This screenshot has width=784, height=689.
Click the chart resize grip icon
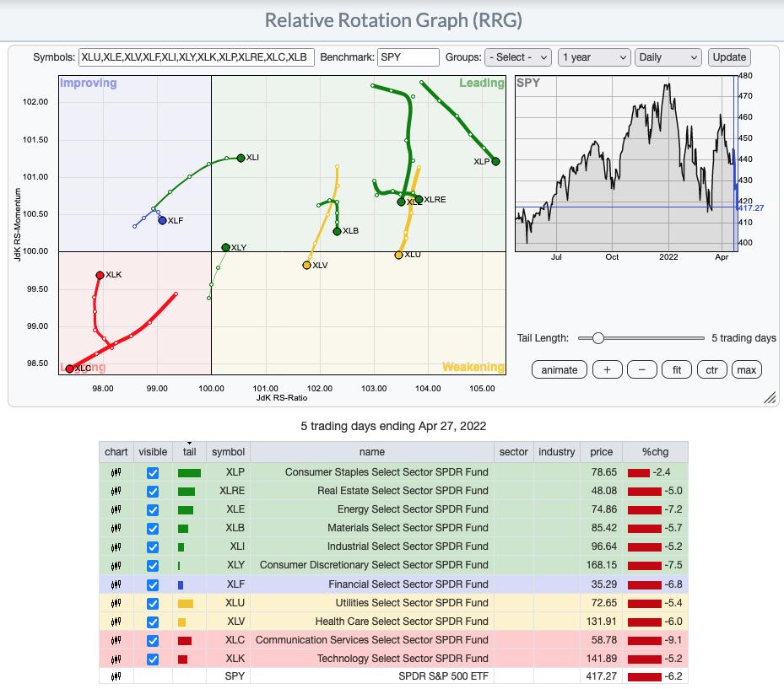tap(770, 397)
